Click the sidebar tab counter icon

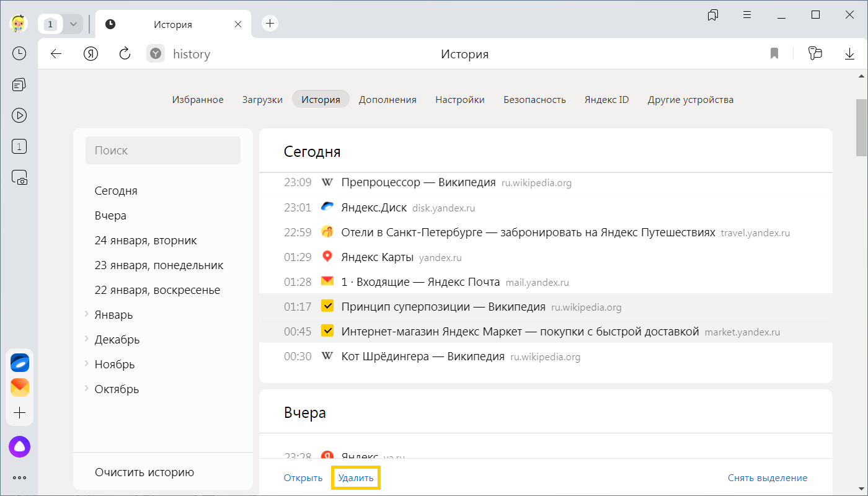[x=19, y=147]
